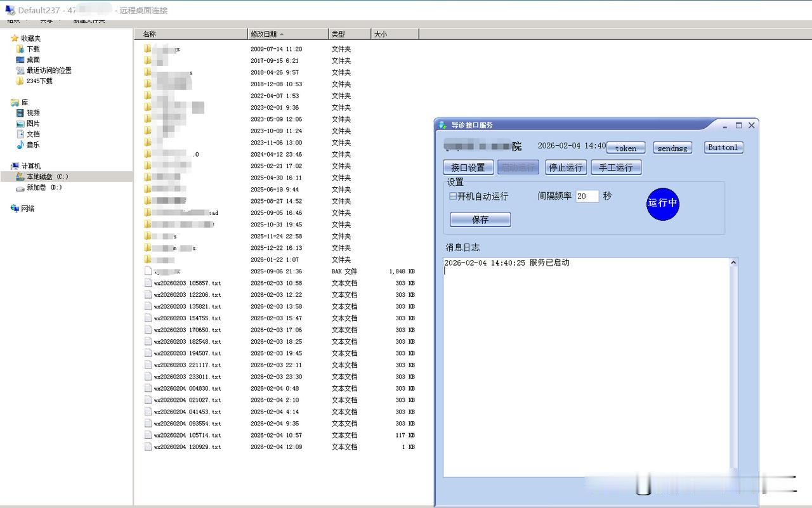
Task: Select wx20260204 093554.txt file name
Action: coord(187,424)
